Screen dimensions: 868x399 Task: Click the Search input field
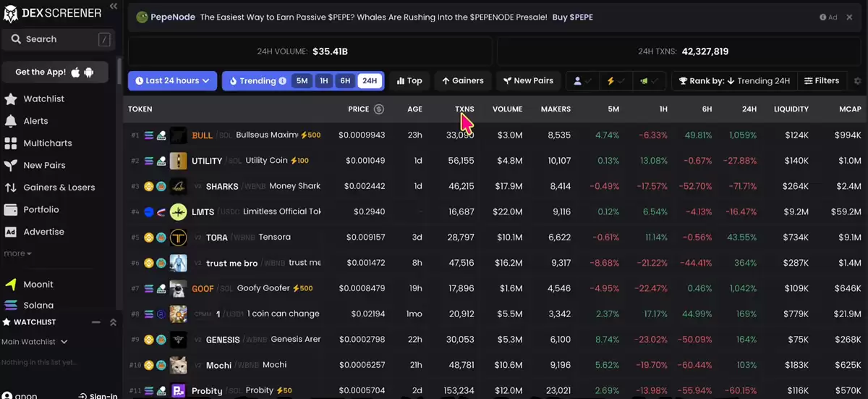[58, 39]
